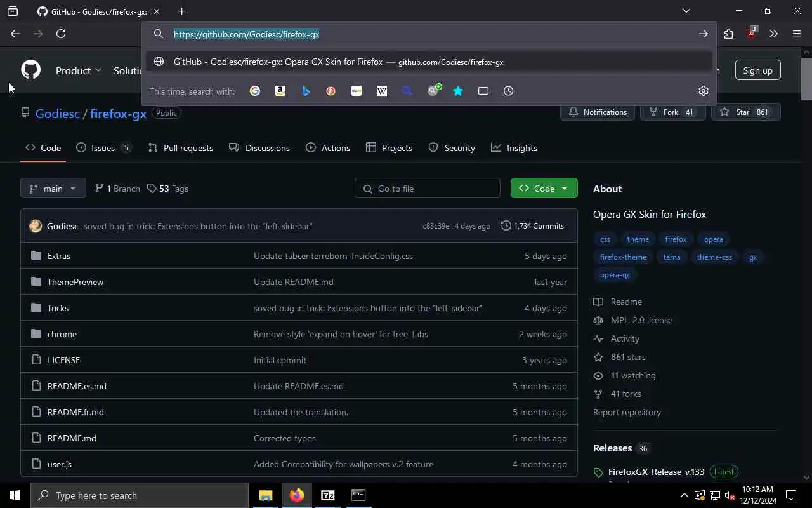This screenshot has height=508, width=812.
Task: Open a new tab with plus button
Action: click(x=182, y=11)
